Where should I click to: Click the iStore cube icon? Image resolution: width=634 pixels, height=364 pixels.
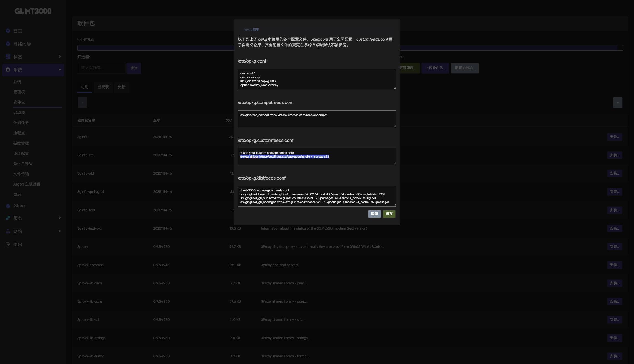click(8, 206)
